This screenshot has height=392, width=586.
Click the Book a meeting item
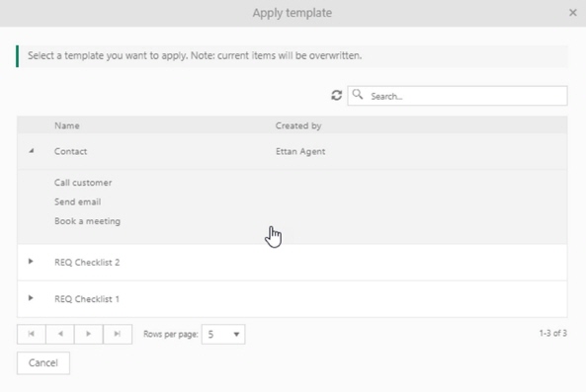tap(87, 221)
